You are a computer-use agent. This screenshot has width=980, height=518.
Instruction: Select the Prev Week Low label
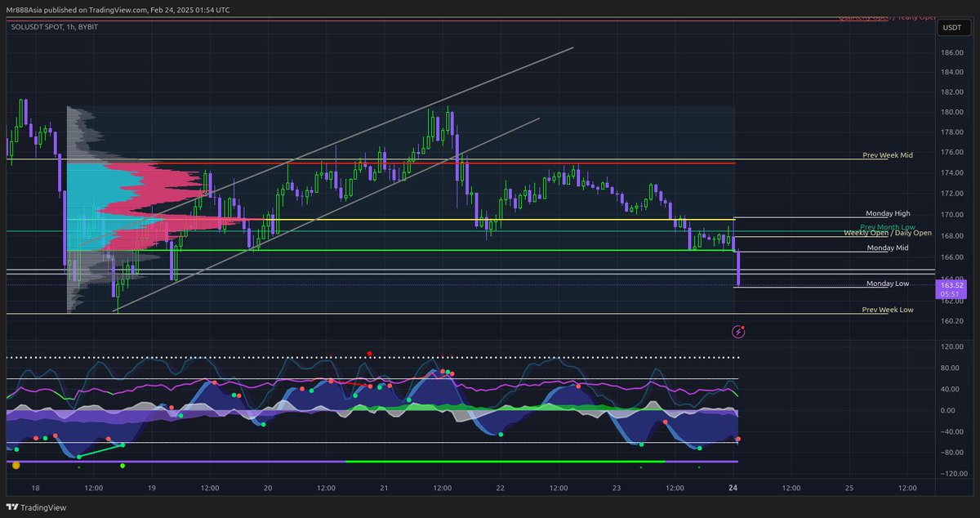(x=888, y=310)
